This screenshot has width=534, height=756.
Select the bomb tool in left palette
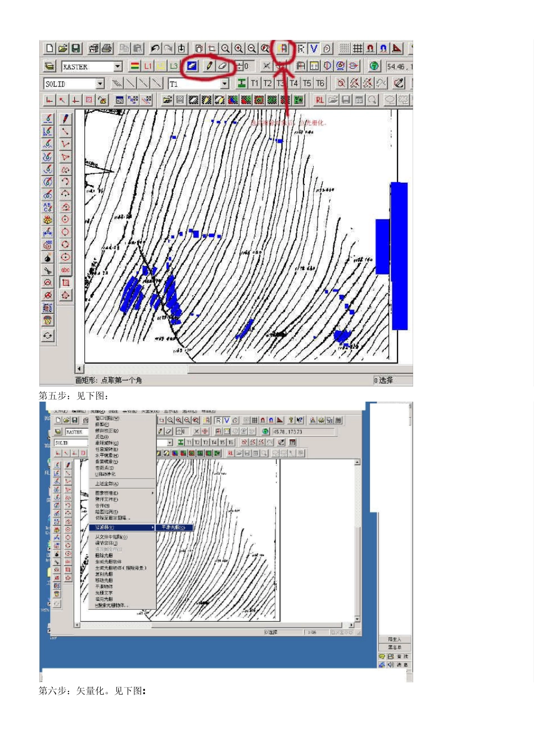click(x=48, y=257)
